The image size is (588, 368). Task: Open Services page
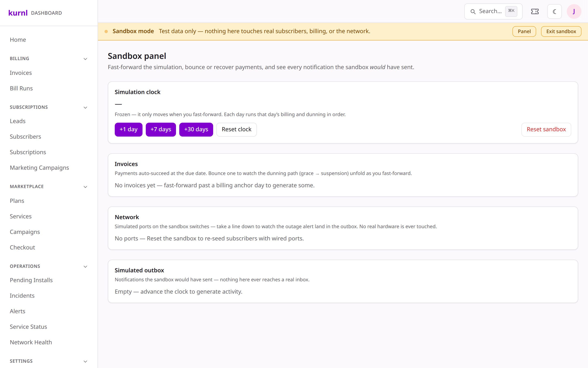coord(21,216)
